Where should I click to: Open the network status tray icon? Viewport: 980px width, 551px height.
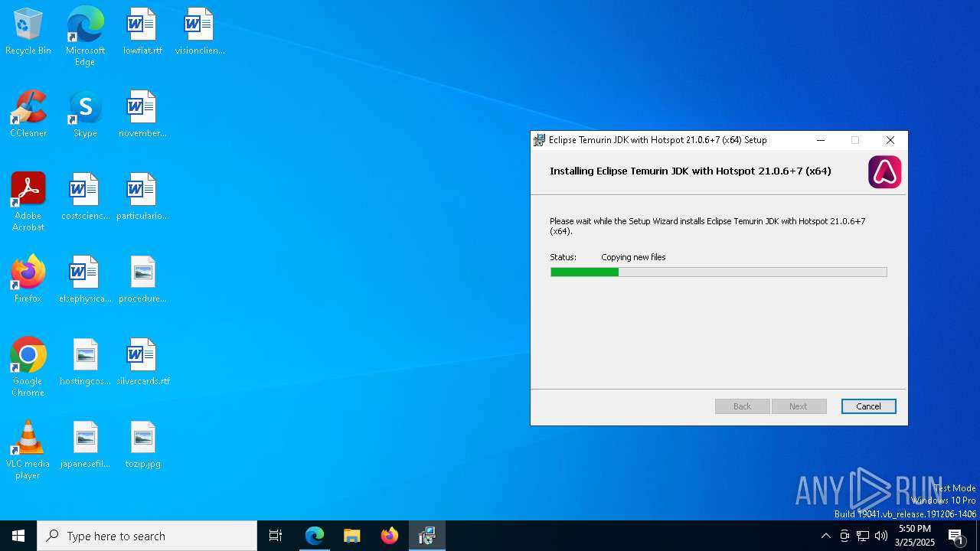[x=863, y=536]
